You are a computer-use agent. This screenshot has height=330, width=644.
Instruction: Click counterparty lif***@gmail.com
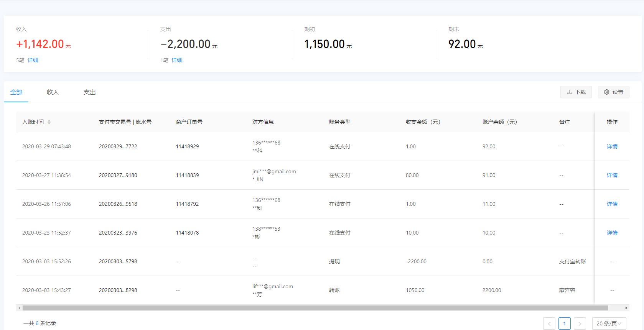pyautogui.click(x=273, y=286)
